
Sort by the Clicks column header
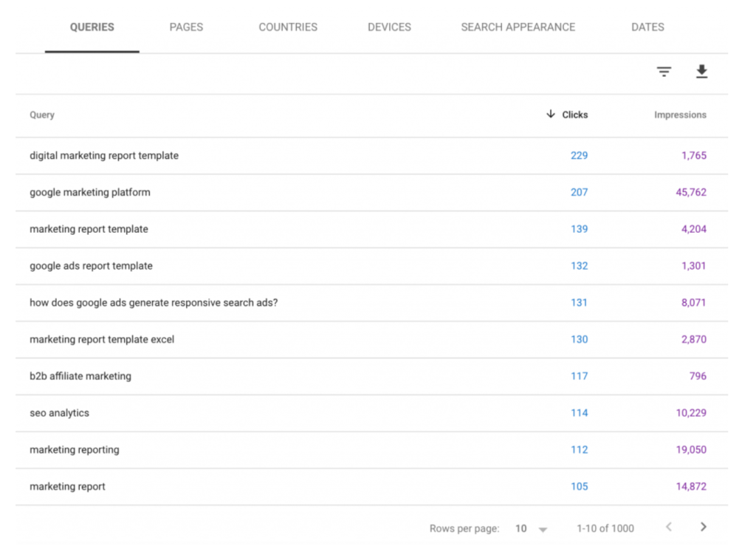pyautogui.click(x=574, y=115)
